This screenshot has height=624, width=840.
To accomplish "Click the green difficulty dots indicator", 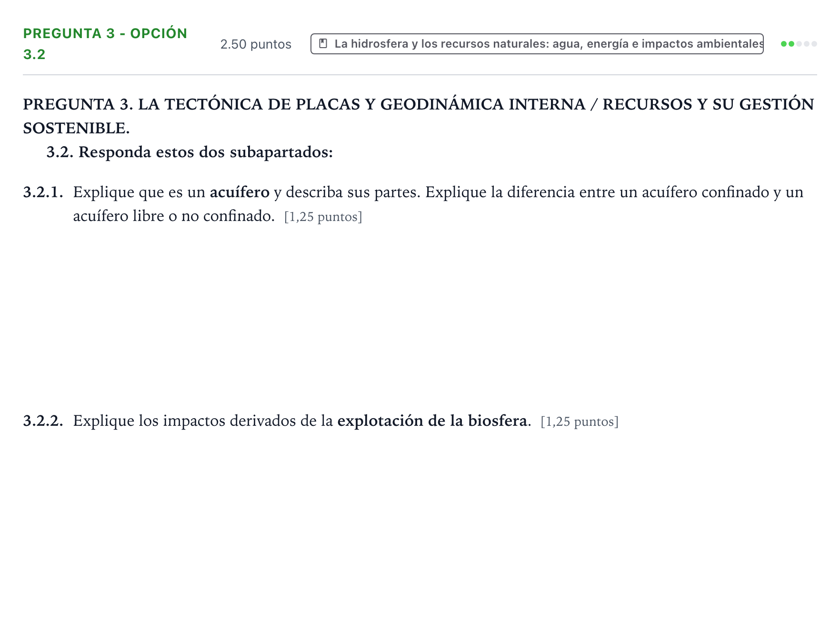I will [x=799, y=44].
